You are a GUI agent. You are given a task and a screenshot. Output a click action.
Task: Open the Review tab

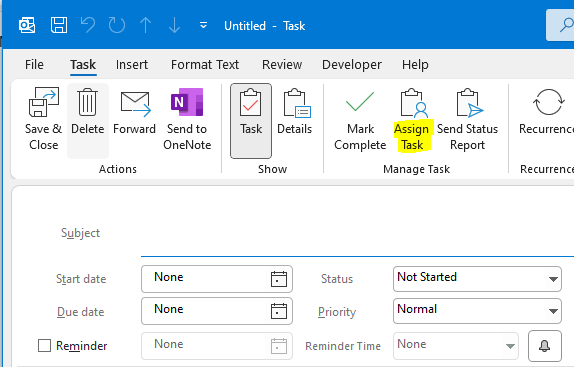tap(282, 64)
